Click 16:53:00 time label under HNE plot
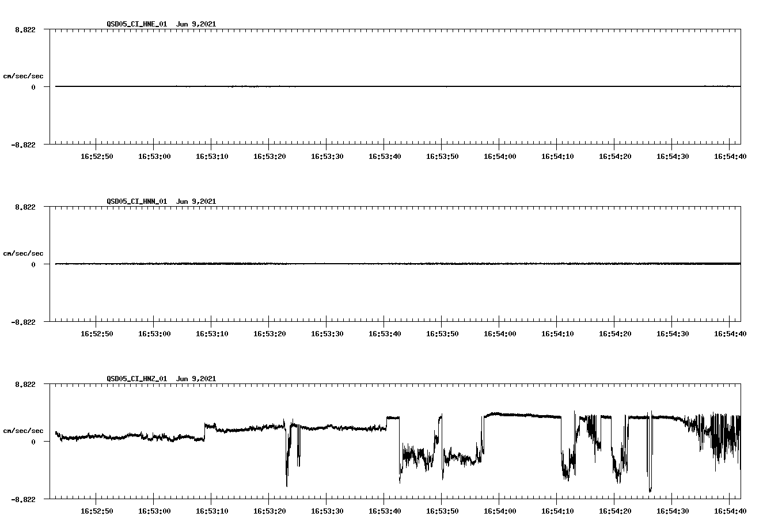Image resolution: width=782 pixels, height=532 pixels. [154, 157]
